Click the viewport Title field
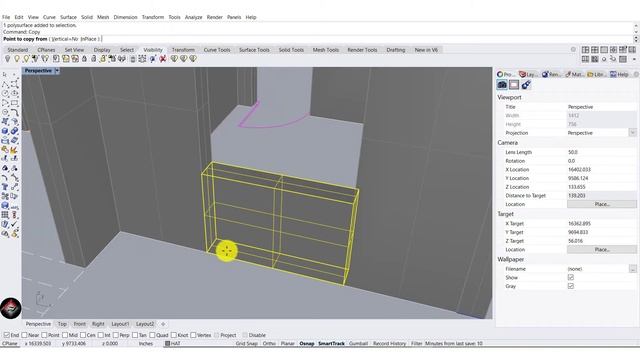This screenshot has width=640, height=360. [602, 107]
